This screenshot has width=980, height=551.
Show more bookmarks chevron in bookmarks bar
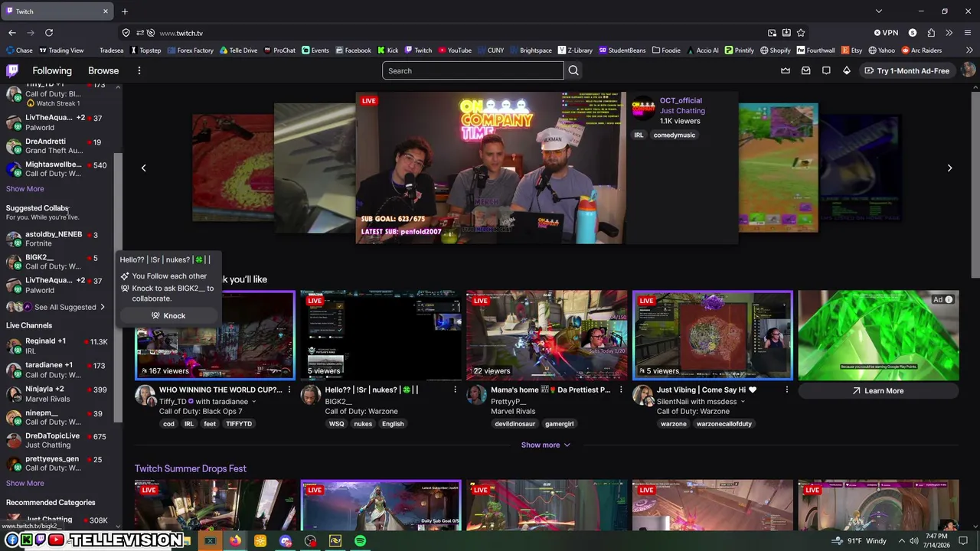pyautogui.click(x=969, y=51)
